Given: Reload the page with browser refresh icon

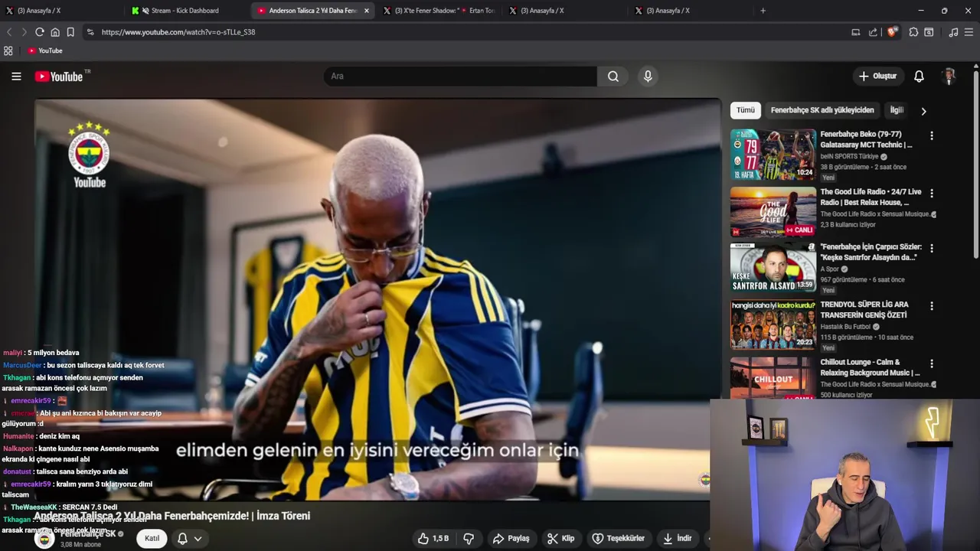Looking at the screenshot, I should (x=40, y=32).
